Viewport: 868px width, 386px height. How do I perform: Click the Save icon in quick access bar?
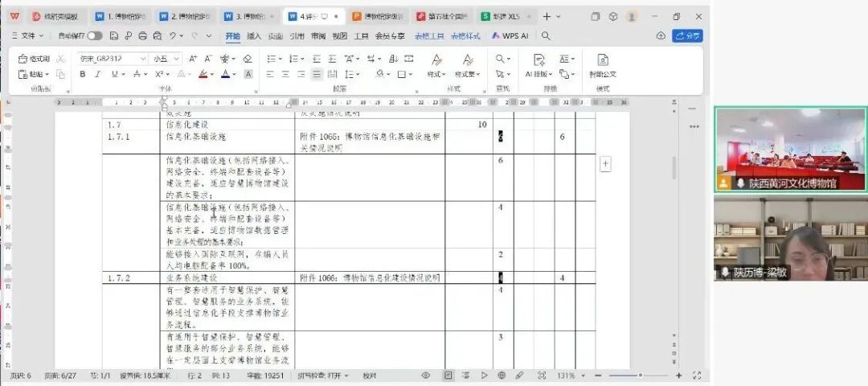pyautogui.click(x=114, y=35)
